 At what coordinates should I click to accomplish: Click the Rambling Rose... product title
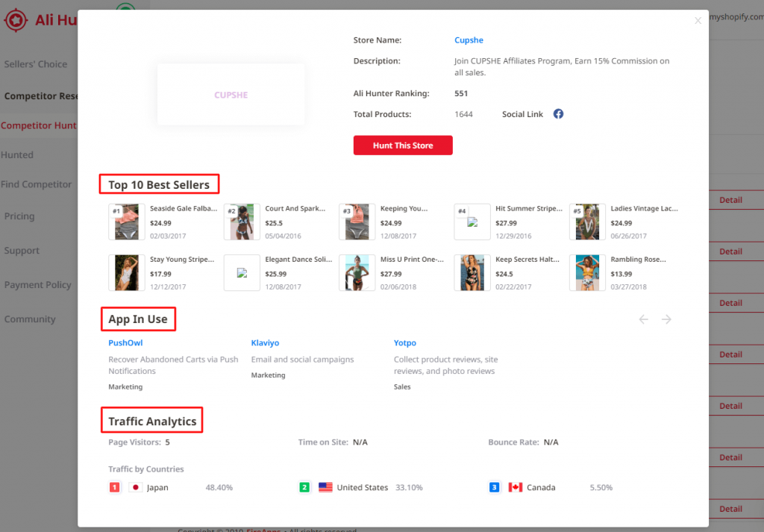coord(639,260)
